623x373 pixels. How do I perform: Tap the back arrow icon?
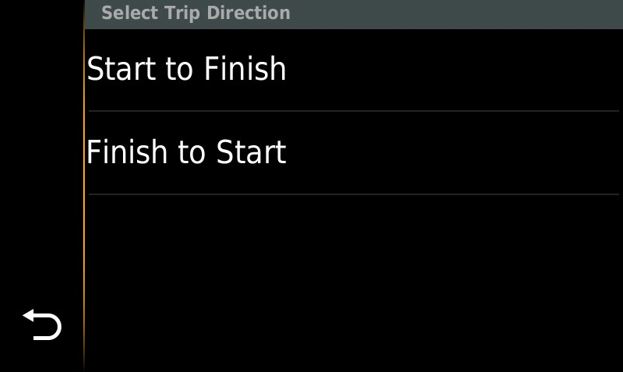click(42, 325)
